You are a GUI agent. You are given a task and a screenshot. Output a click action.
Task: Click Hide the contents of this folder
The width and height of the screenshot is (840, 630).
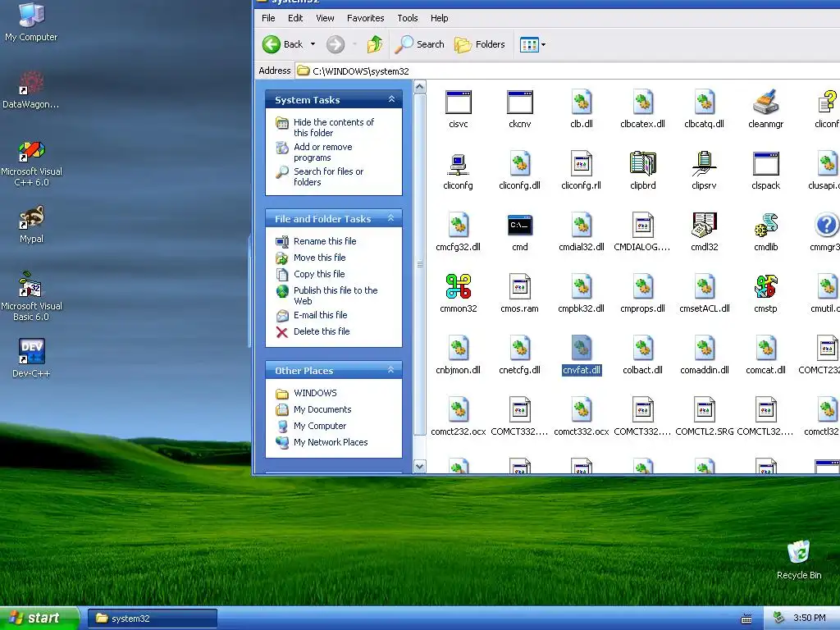[333, 127]
